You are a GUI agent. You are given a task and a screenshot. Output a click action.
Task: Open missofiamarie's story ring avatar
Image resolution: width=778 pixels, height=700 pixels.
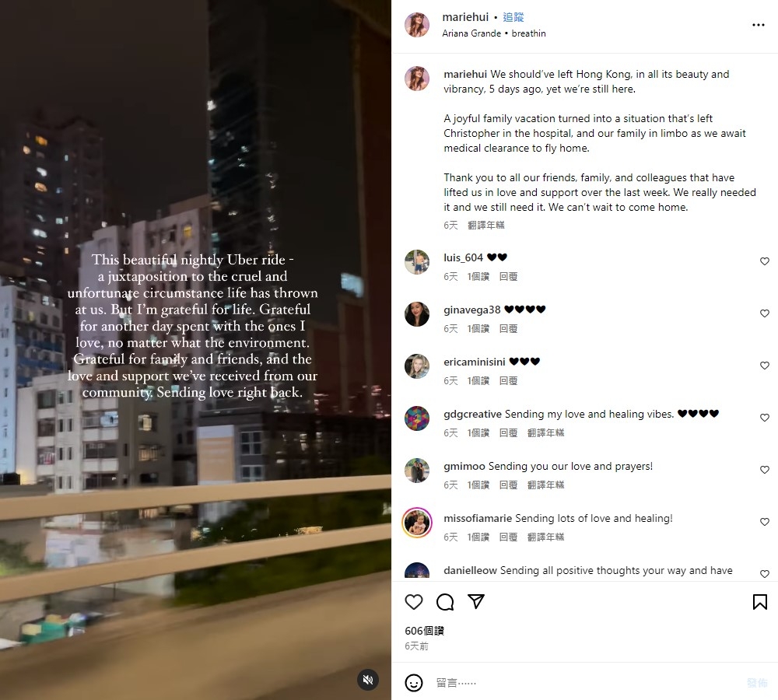(417, 523)
